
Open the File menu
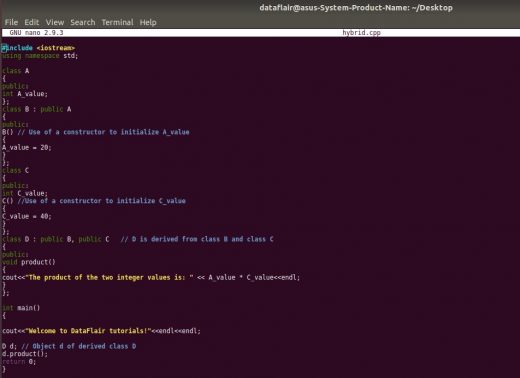11,22
